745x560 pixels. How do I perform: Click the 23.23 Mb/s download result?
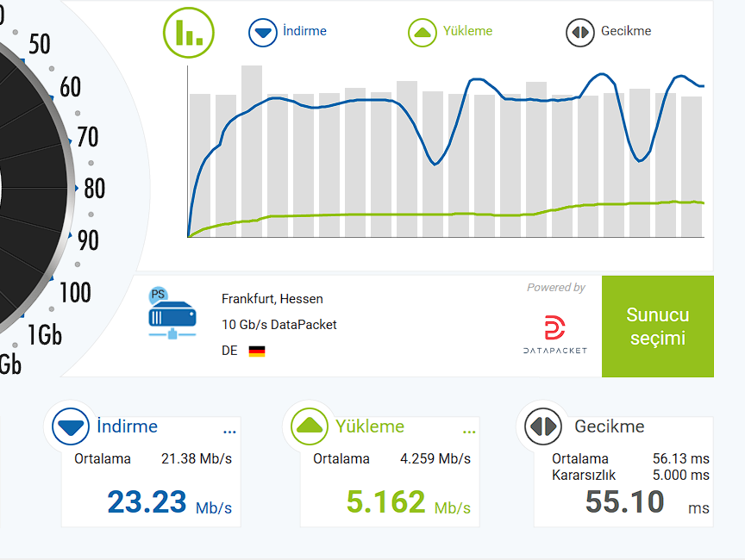point(170,502)
